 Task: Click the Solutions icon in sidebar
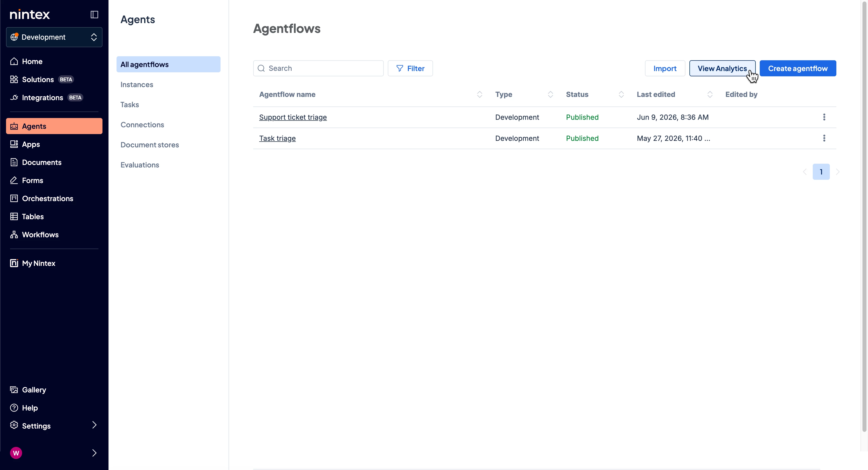coord(14,80)
